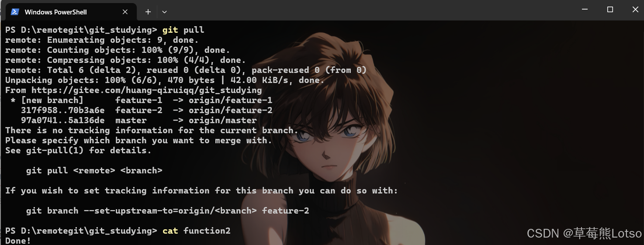The image size is (644, 245).
Task: Click the 'cat function2' command text
Action: (x=196, y=231)
